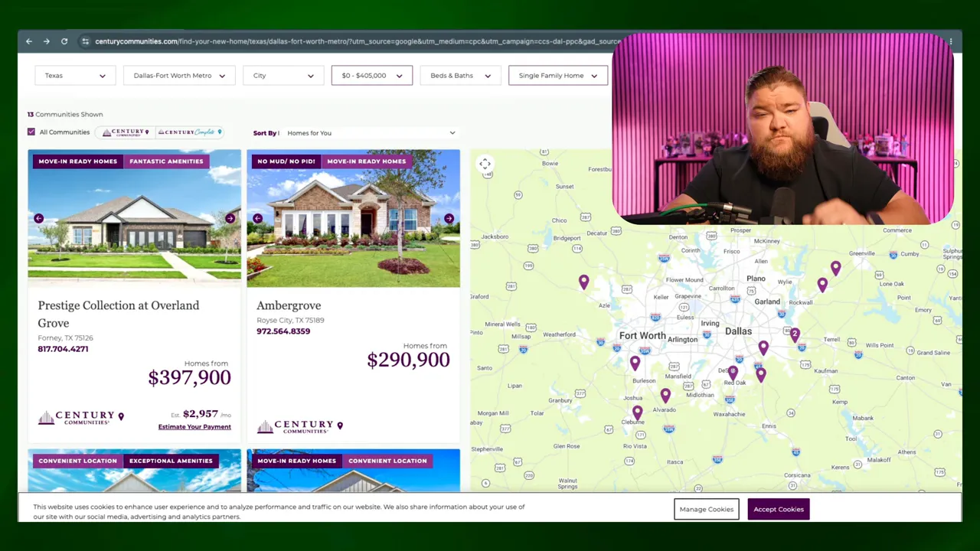Click map pin near Cleburne
Viewport: 980px width, 551px height.
point(637,413)
